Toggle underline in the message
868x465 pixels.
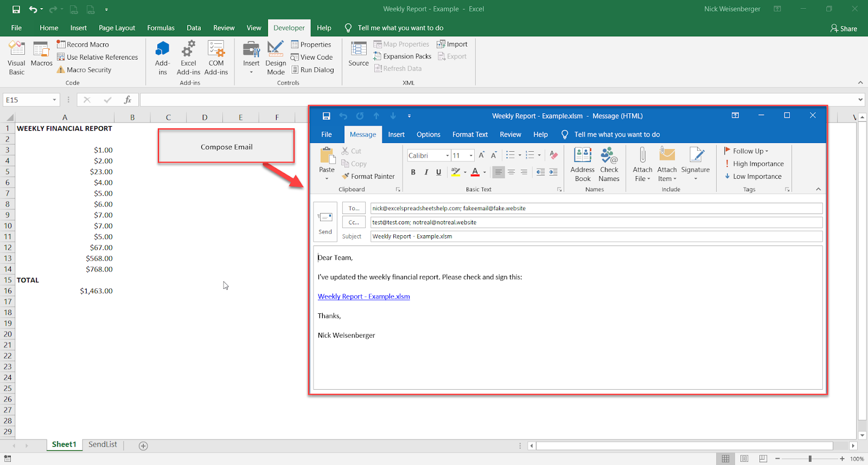(438, 172)
